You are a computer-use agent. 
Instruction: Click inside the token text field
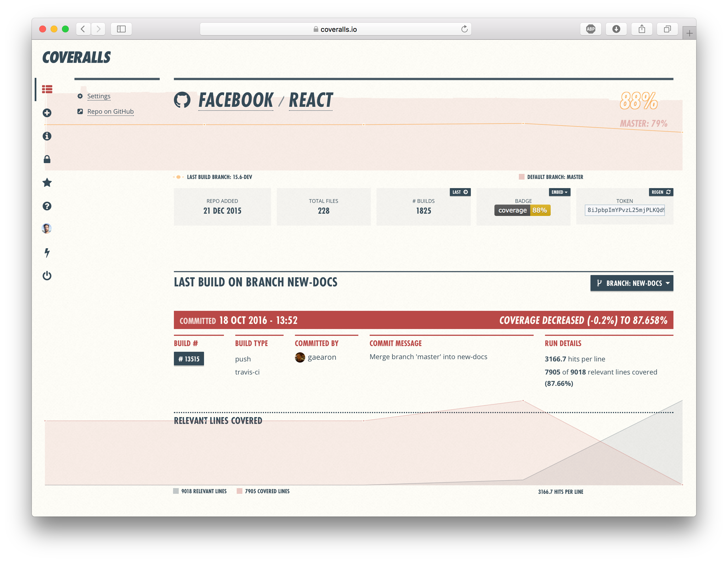(x=625, y=210)
